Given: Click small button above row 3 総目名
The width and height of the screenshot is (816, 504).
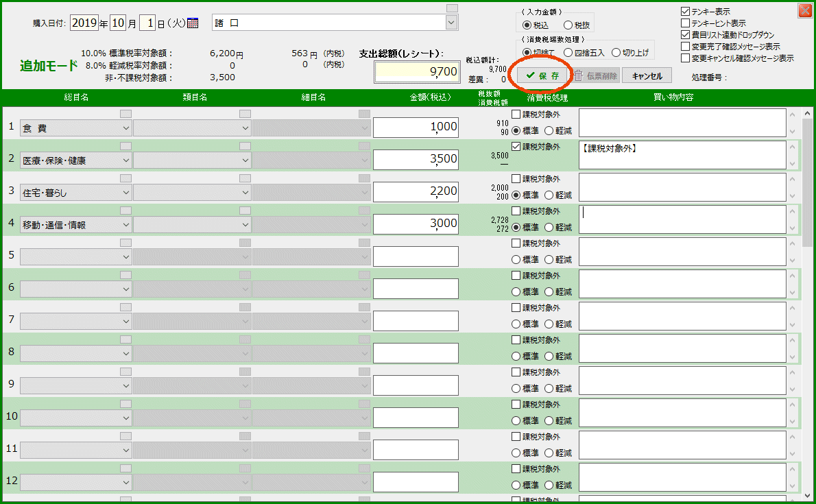Looking at the screenshot, I should point(126,178).
